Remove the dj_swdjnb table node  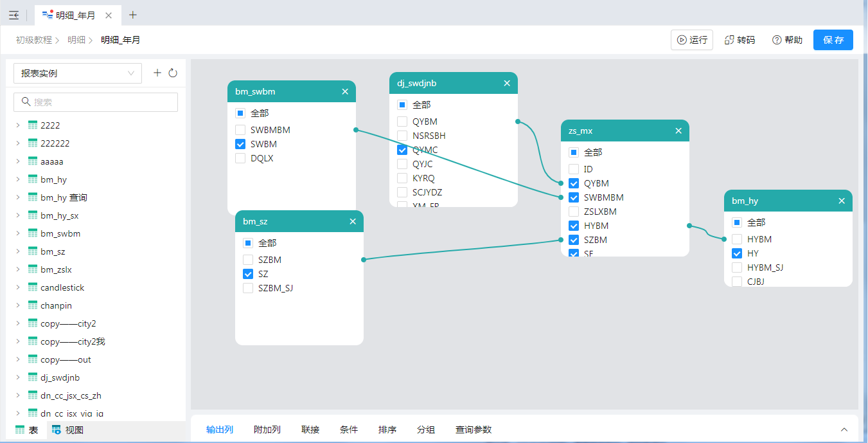point(507,83)
